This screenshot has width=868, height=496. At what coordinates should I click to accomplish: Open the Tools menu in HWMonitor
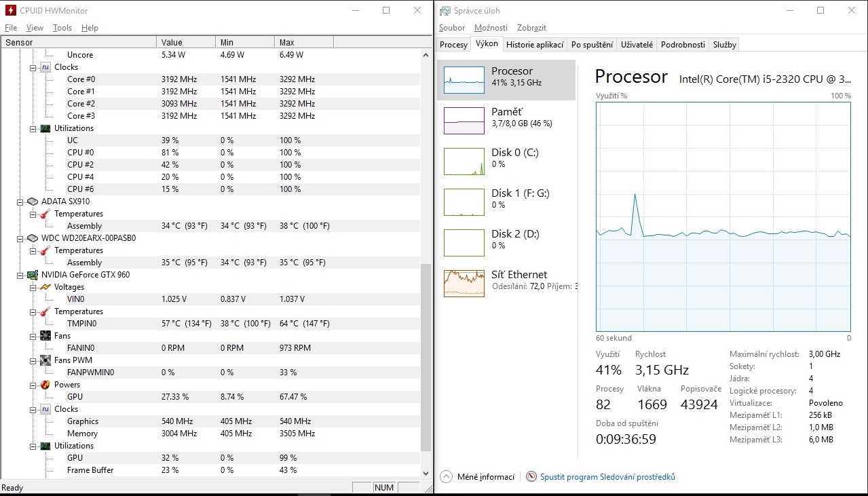[62, 28]
